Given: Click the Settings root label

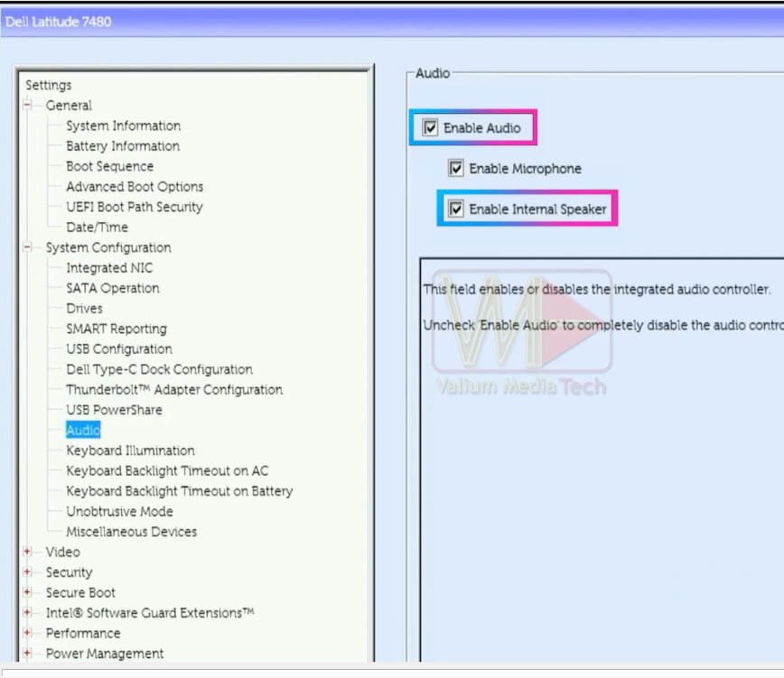Looking at the screenshot, I should coord(49,85).
